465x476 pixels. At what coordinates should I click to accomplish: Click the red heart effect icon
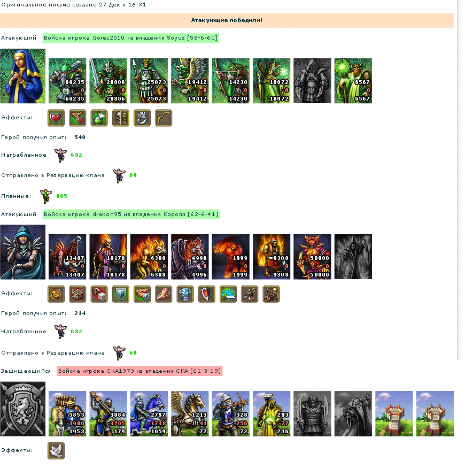tap(56, 118)
